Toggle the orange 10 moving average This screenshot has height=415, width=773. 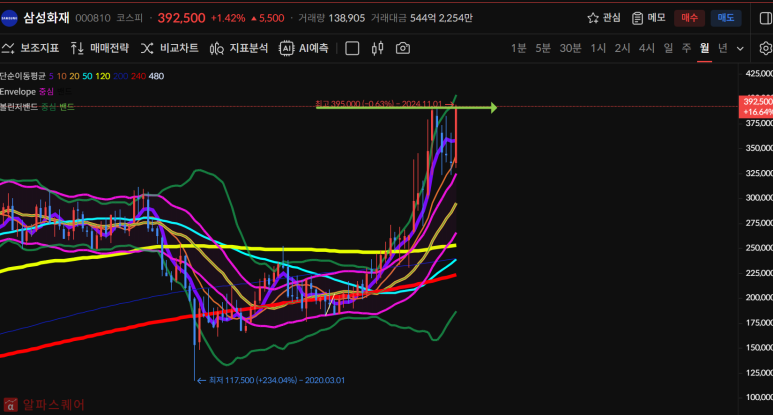(62, 76)
